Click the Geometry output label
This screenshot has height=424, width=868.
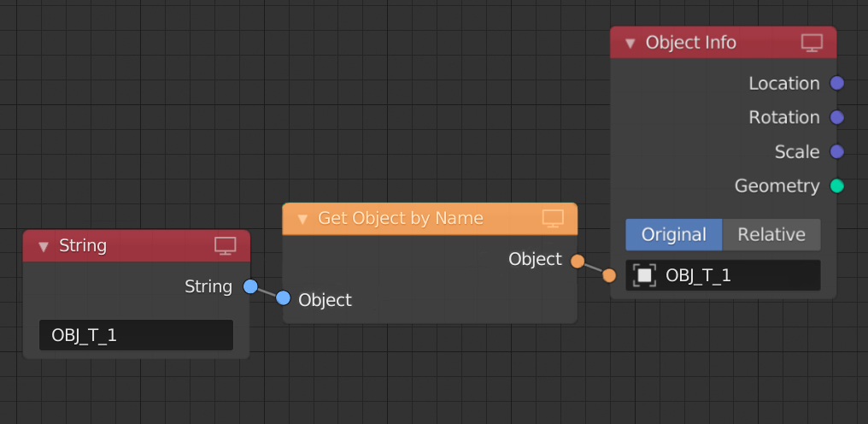click(x=777, y=186)
